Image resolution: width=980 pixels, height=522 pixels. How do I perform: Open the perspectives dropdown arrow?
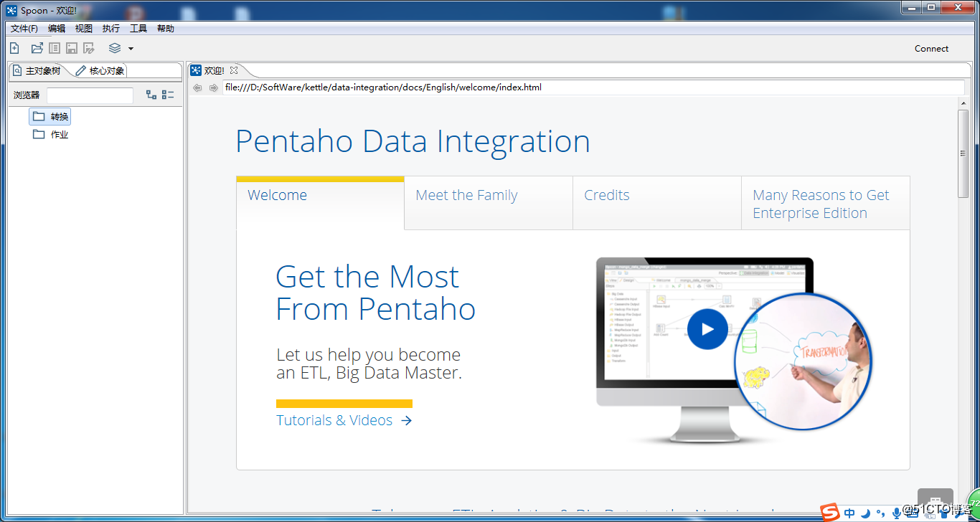[131, 49]
